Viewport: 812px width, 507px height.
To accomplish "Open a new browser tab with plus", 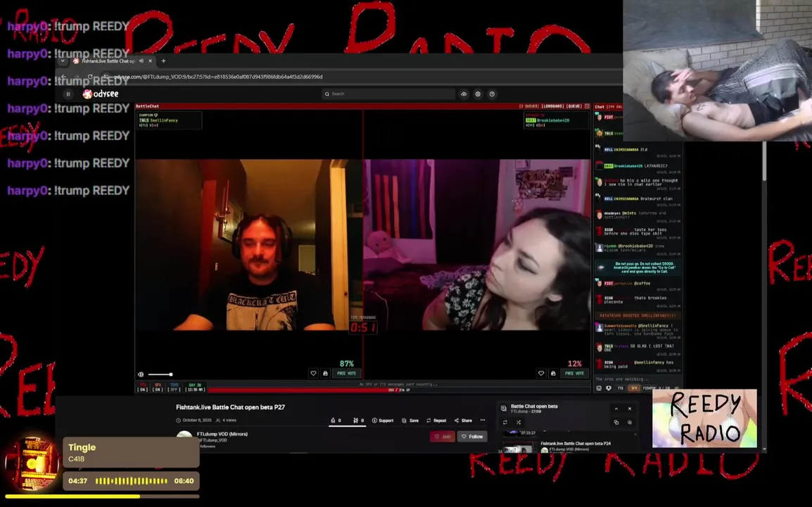I will point(164,61).
